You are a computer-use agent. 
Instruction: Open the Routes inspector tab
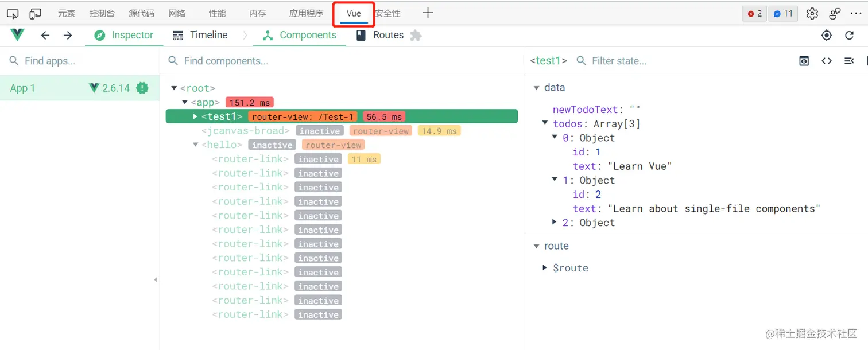pyautogui.click(x=379, y=36)
